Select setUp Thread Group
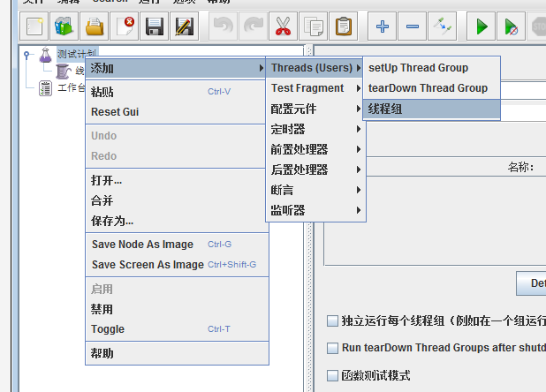 tap(431, 68)
